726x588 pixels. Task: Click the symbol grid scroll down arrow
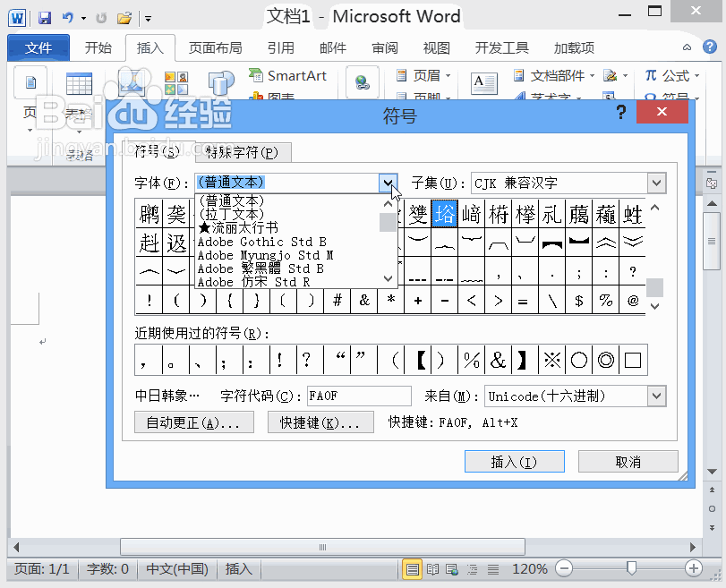click(x=654, y=305)
